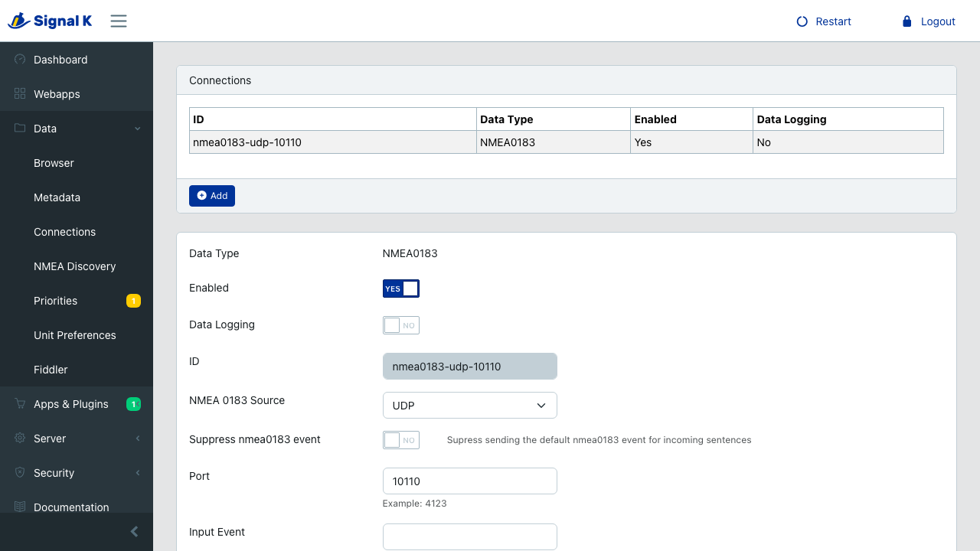This screenshot has width=980, height=551.
Task: Expand the Server submenu chevron
Action: pos(138,439)
